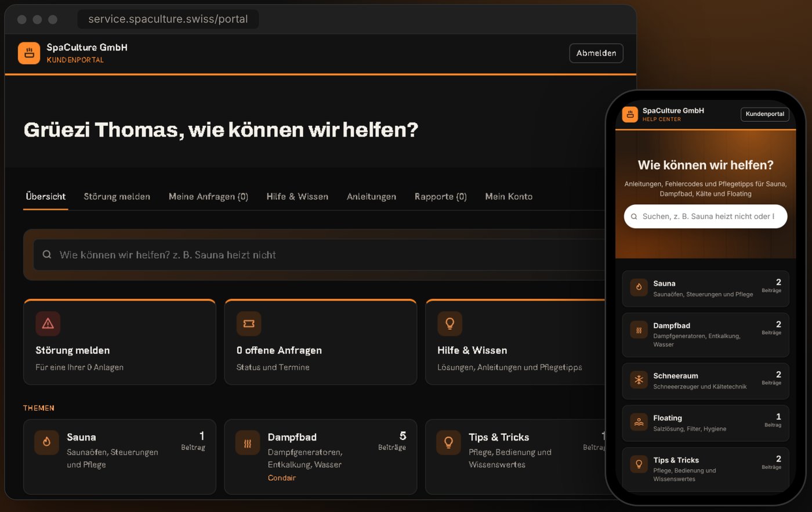This screenshot has height=512, width=812.
Task: Click the Abmelden button
Action: (x=596, y=53)
